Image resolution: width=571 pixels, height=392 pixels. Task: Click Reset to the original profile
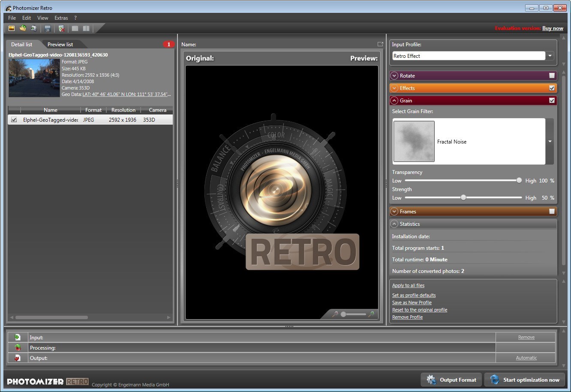click(420, 310)
